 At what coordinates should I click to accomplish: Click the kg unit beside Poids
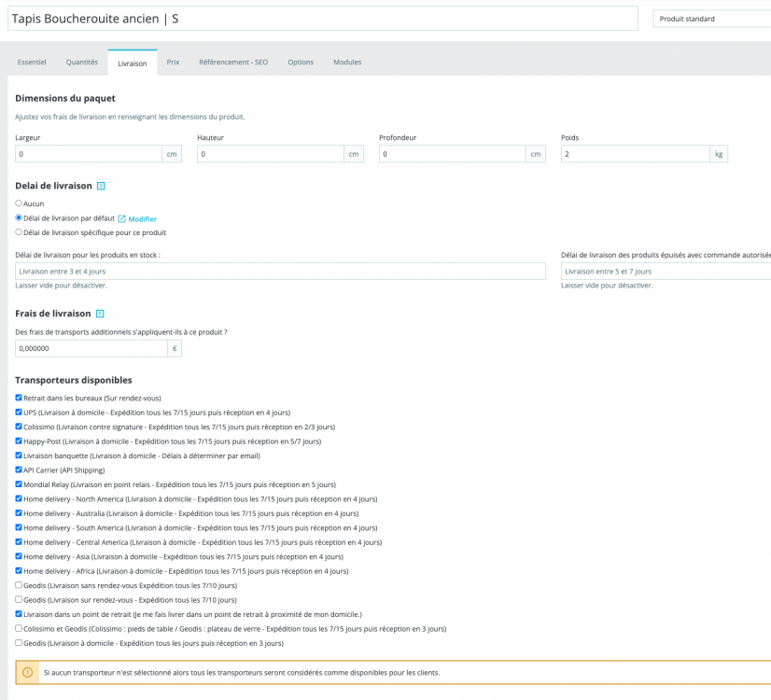pos(719,154)
